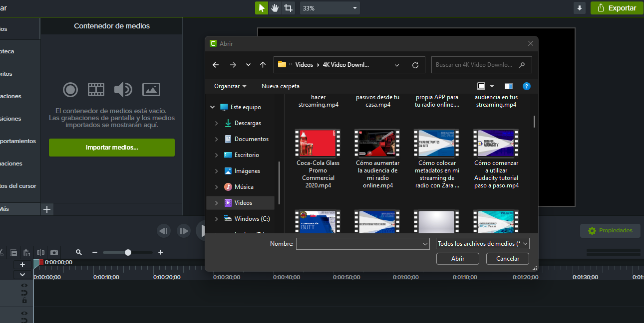
Task: Copy using the timeline copy icon
Action: tap(14, 253)
